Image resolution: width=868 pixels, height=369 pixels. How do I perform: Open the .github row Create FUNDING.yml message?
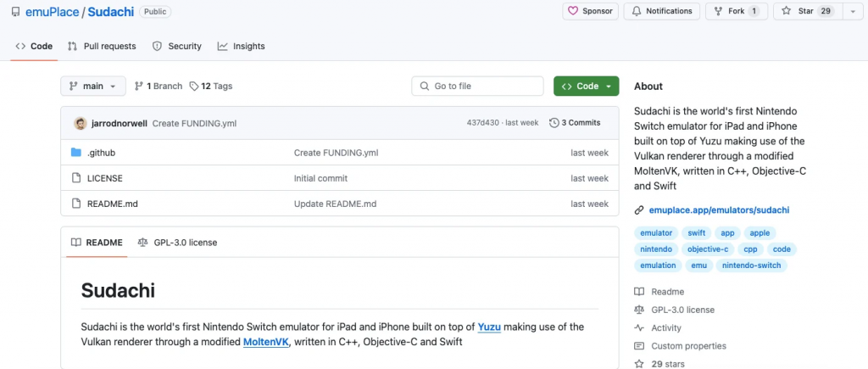point(336,153)
